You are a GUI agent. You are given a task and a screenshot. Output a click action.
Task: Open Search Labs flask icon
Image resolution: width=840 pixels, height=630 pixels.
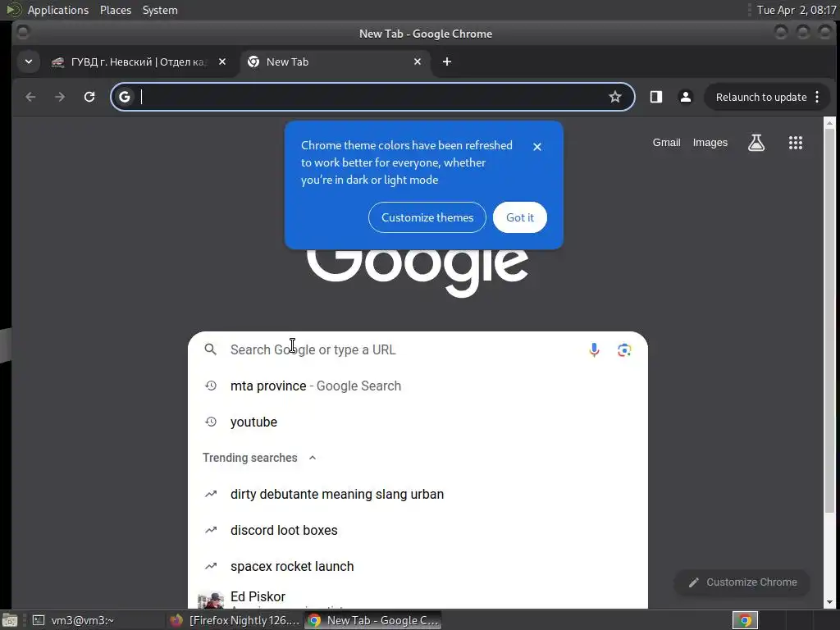[x=756, y=143]
